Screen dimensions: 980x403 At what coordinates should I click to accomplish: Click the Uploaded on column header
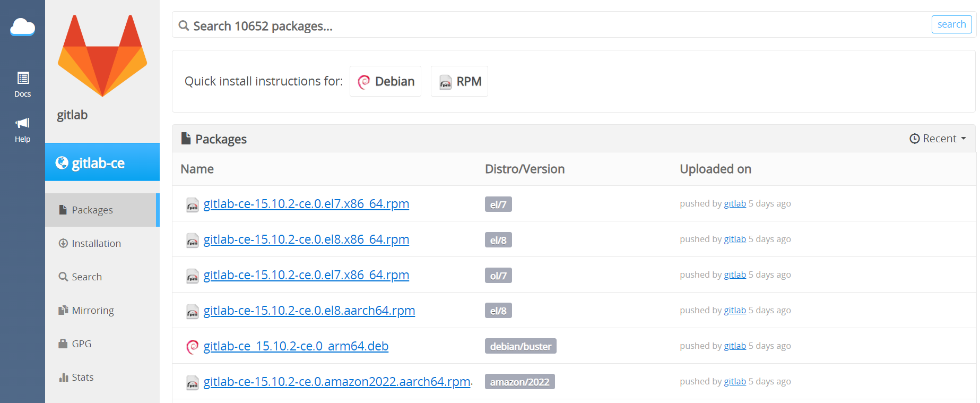pyautogui.click(x=715, y=169)
